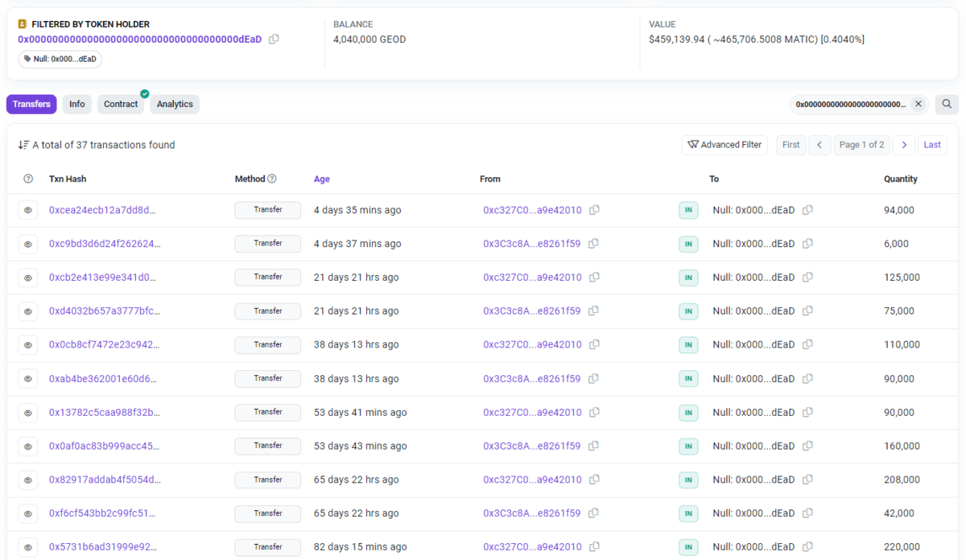
Task: Select the Transfers tab
Action: 31,104
